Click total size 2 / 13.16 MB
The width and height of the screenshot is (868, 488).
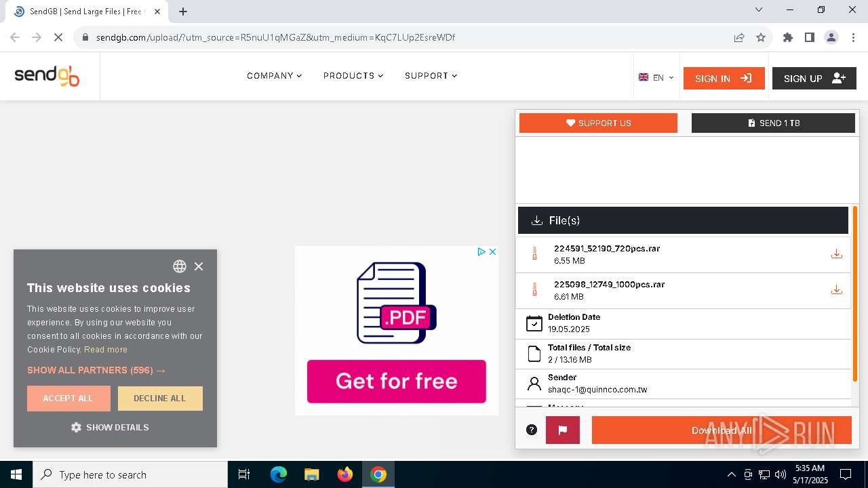coord(570,360)
